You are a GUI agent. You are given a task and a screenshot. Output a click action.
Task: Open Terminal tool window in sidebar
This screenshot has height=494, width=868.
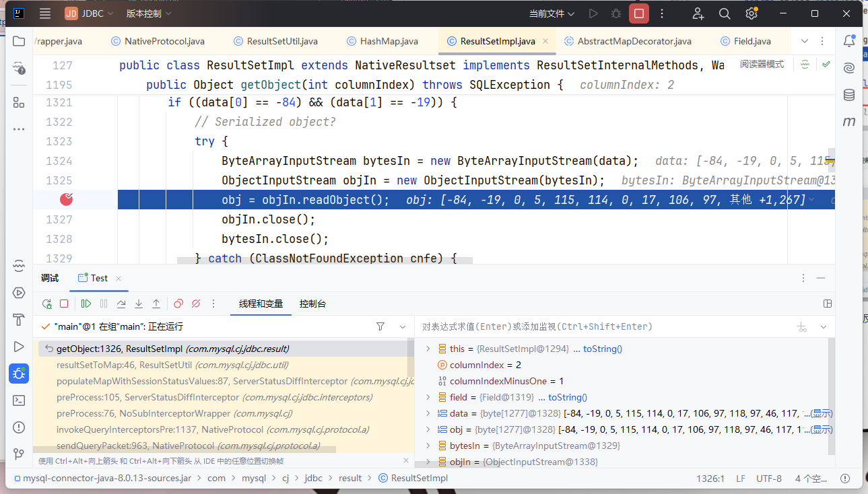click(19, 400)
